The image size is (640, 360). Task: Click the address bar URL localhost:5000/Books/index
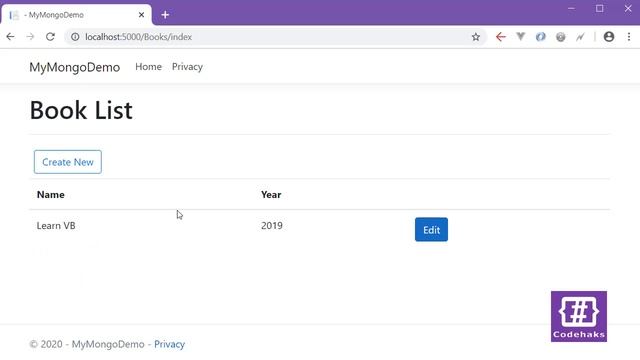(x=138, y=37)
